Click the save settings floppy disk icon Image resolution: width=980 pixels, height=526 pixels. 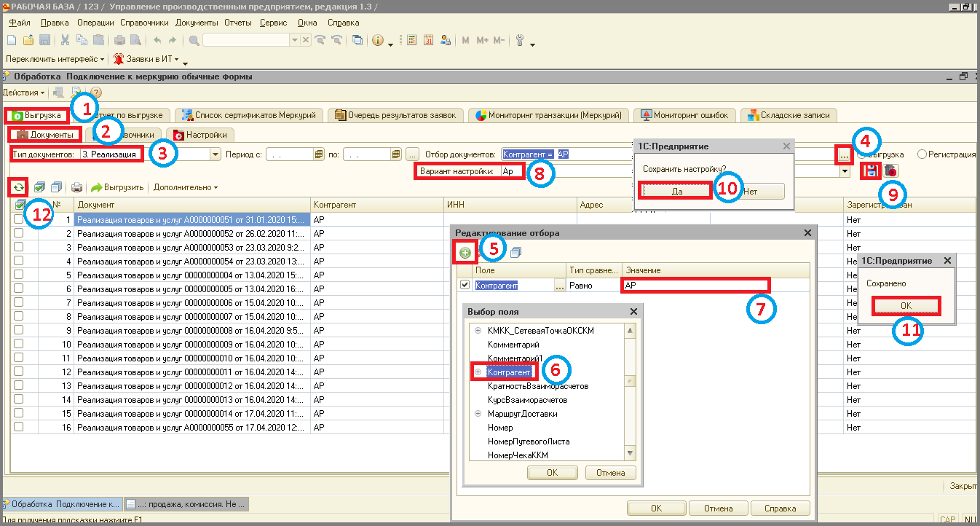869,170
